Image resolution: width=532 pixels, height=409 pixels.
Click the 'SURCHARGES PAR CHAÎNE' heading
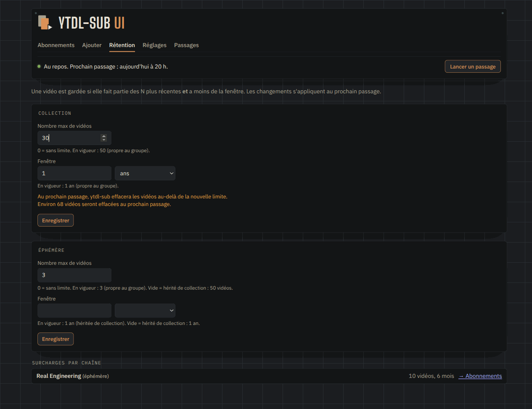pos(66,363)
